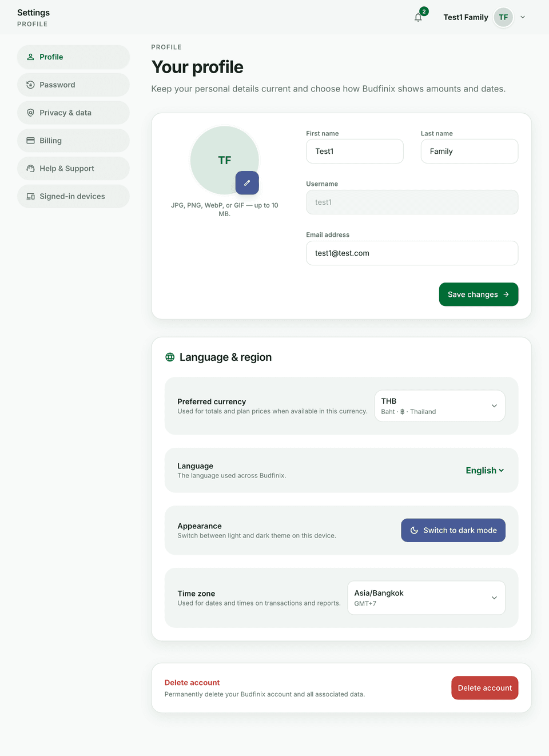Image resolution: width=549 pixels, height=756 pixels.
Task: Open the Asia/Bangkok time zone dropdown
Action: [426, 598]
